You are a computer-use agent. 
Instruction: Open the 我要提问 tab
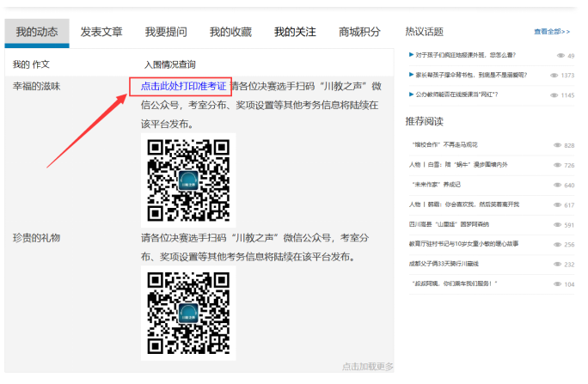click(x=166, y=32)
